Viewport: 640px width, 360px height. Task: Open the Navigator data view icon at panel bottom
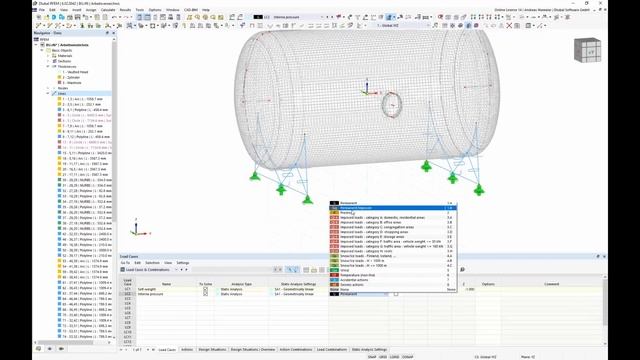tap(38, 349)
